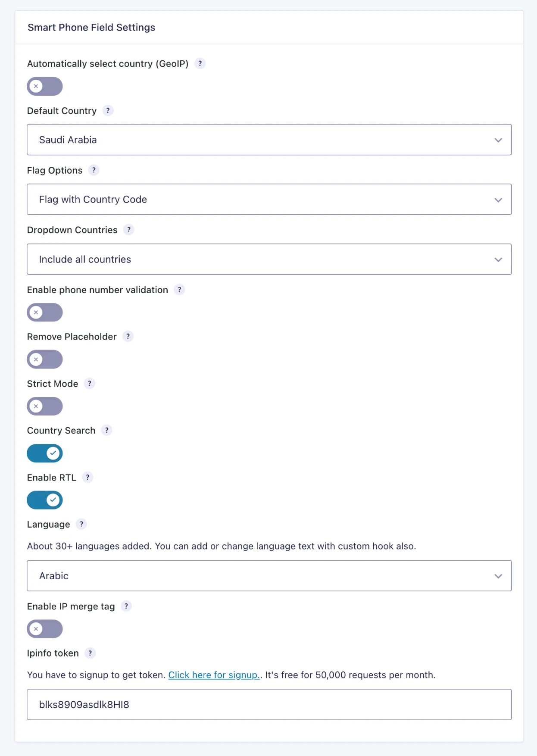Open Country Search help question mark
Screen dimensions: 537x756
point(106,430)
